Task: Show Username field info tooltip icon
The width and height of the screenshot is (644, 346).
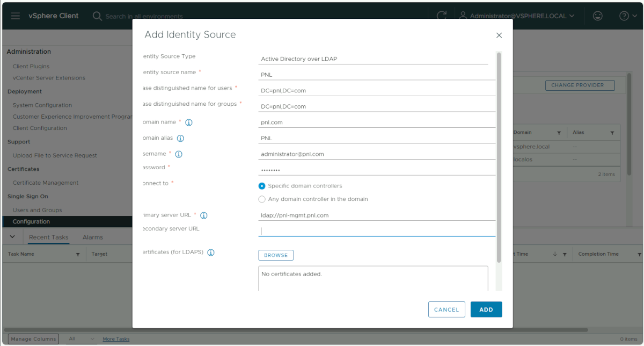Action: [x=179, y=154]
